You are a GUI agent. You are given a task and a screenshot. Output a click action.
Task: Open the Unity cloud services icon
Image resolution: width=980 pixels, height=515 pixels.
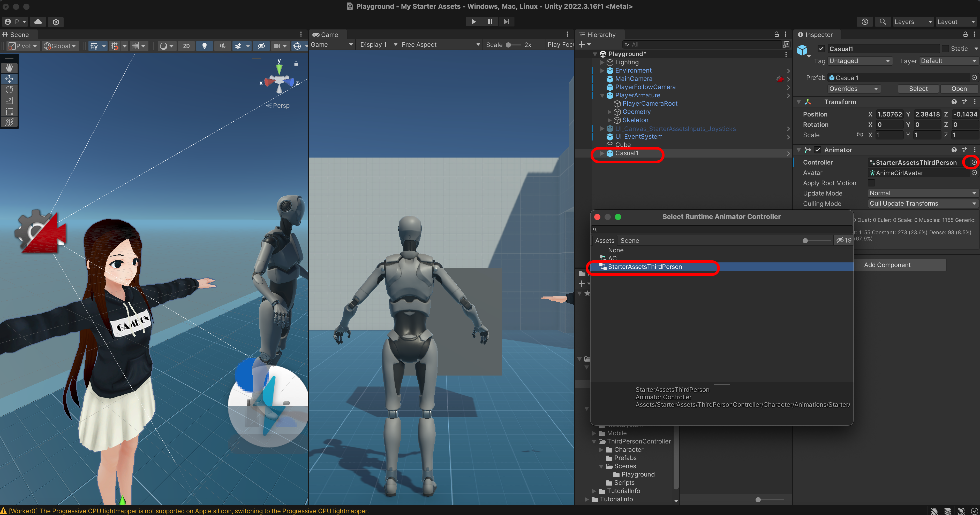click(38, 22)
